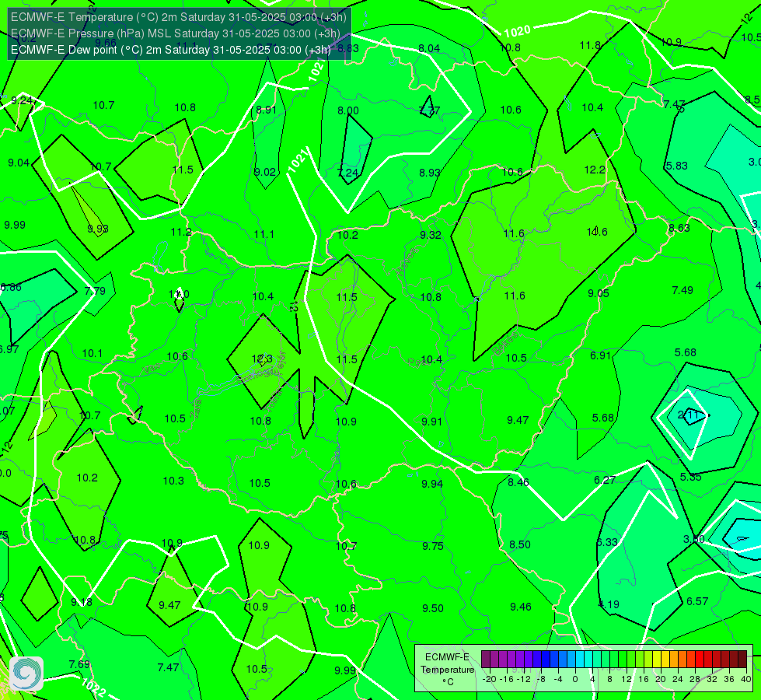The image size is (761, 700).
Task: Click the 9.02 temperature value
Action: point(265,172)
